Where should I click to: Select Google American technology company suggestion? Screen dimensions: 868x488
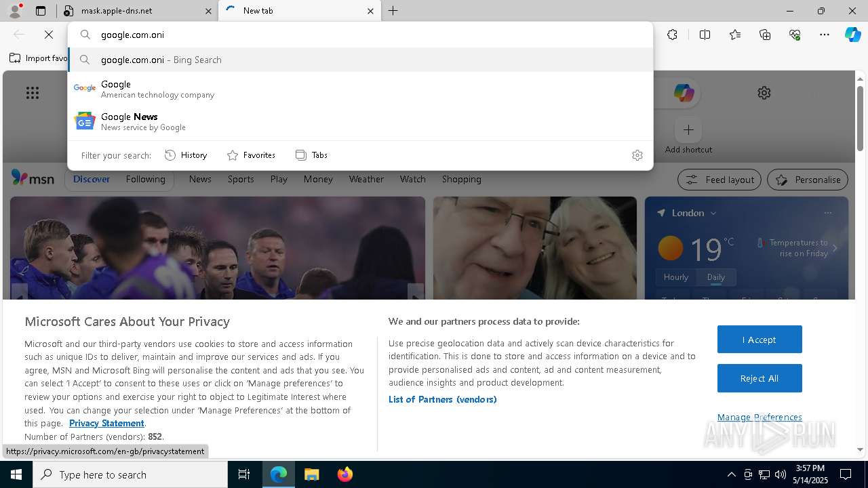tap(360, 89)
